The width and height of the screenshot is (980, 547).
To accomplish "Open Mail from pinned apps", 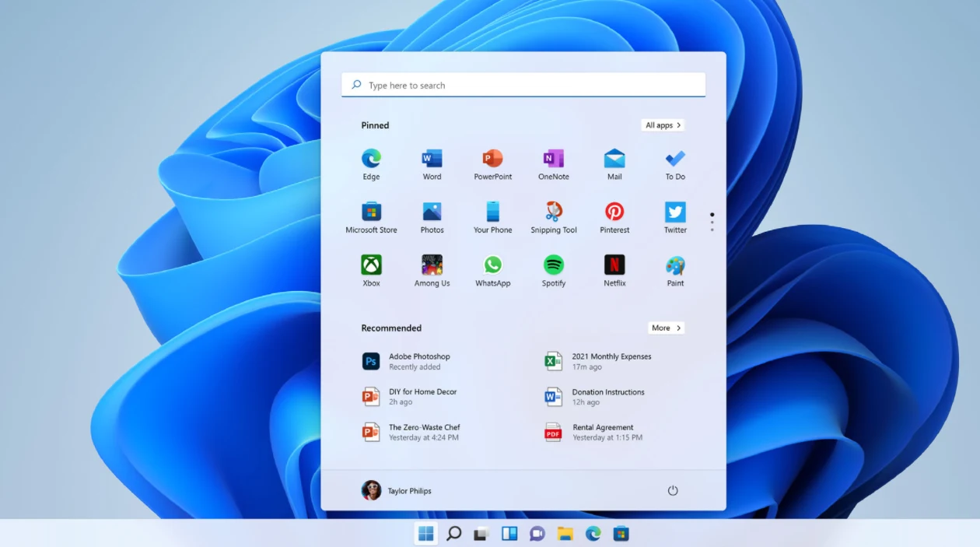I will (x=614, y=158).
